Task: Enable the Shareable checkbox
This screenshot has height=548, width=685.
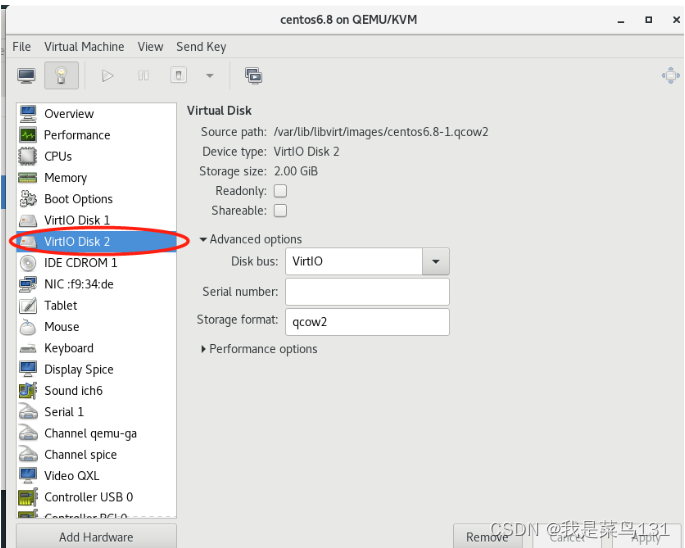Action: [x=280, y=211]
